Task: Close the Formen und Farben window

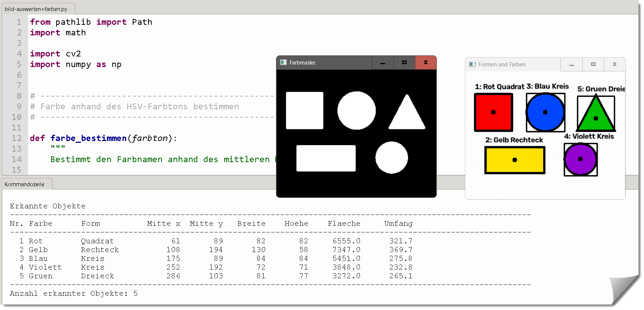Action: point(614,64)
